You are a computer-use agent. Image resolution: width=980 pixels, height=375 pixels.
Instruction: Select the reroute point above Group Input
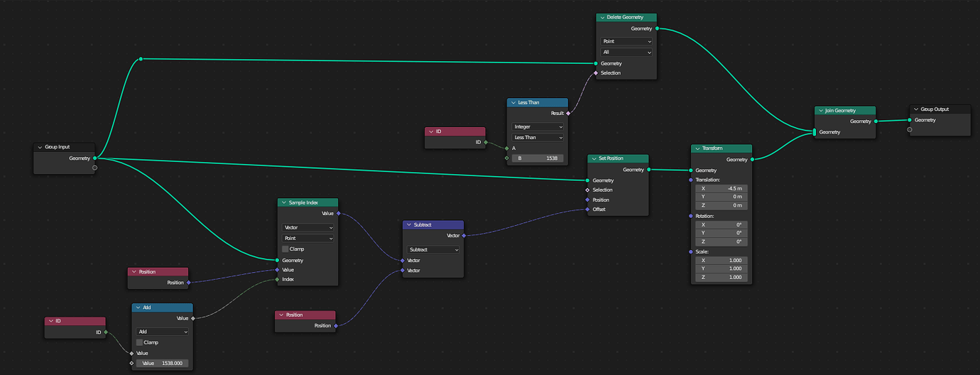(141, 58)
